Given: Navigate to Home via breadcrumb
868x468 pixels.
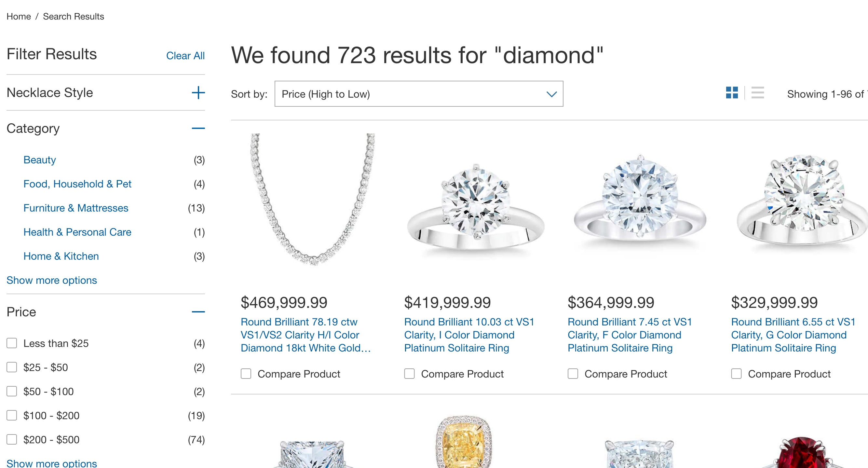Looking at the screenshot, I should coord(19,16).
